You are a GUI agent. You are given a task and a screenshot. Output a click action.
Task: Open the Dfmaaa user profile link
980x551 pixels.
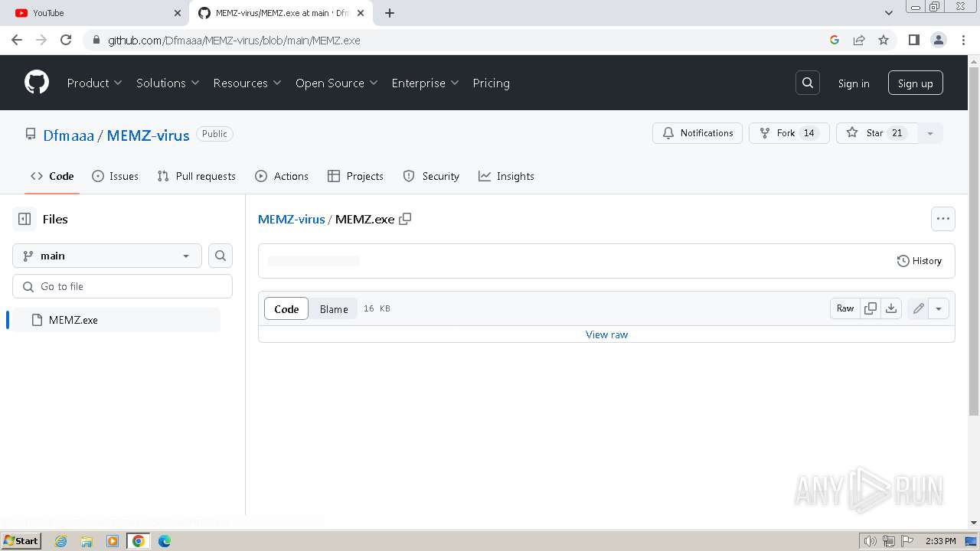[x=68, y=135]
